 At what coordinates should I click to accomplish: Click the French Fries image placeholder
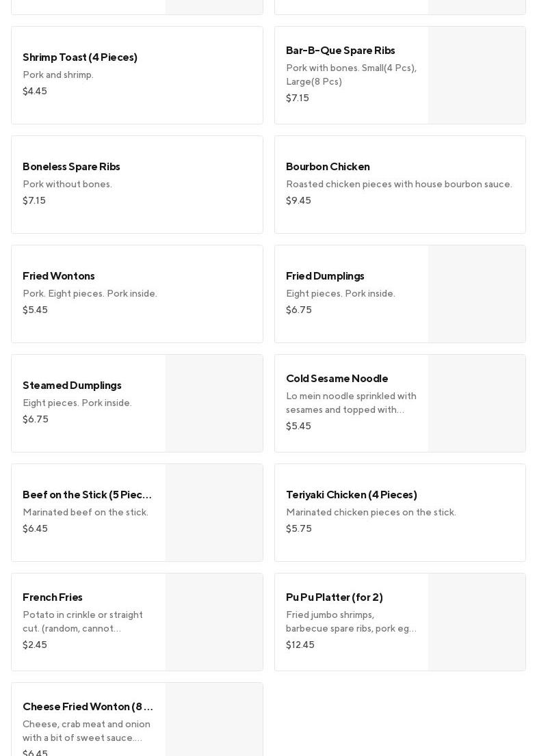pos(213,622)
